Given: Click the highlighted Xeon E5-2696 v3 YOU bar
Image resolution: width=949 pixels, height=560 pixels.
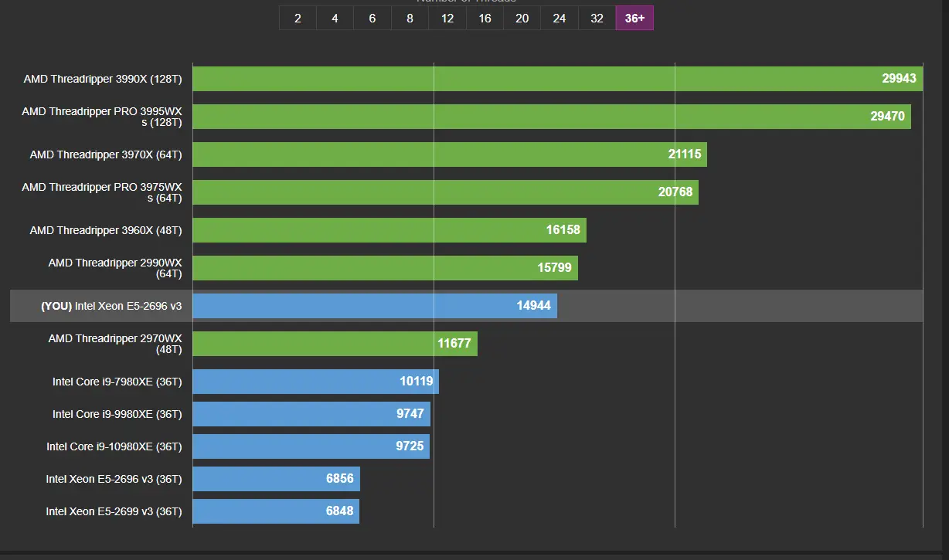Looking at the screenshot, I should (375, 306).
